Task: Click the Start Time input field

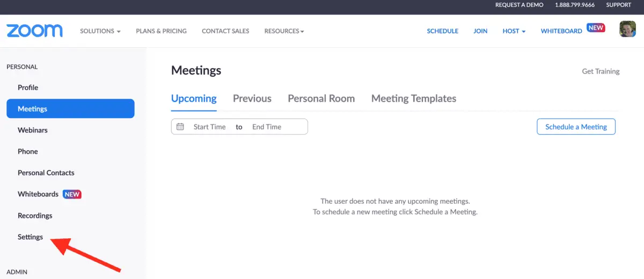Action: (209, 127)
